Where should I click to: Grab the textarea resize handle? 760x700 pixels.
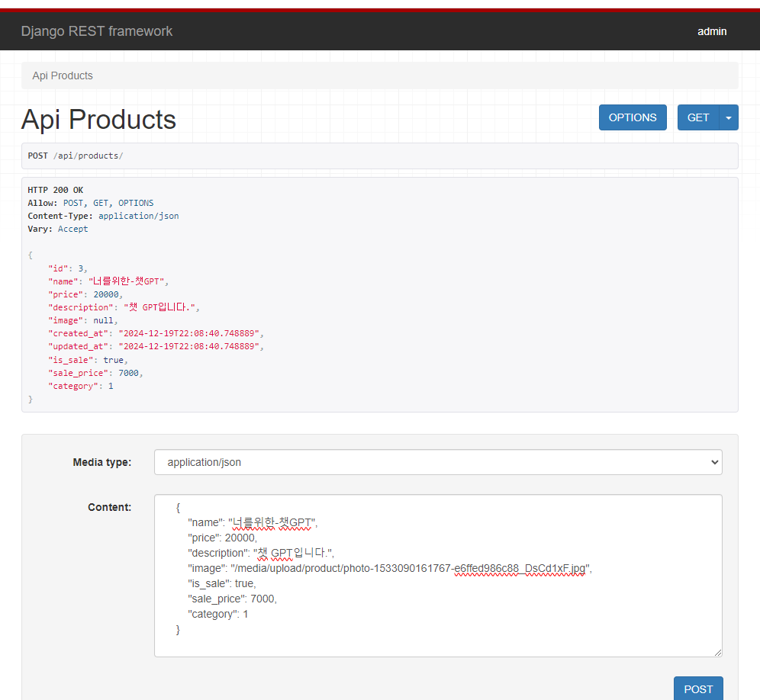click(718, 653)
